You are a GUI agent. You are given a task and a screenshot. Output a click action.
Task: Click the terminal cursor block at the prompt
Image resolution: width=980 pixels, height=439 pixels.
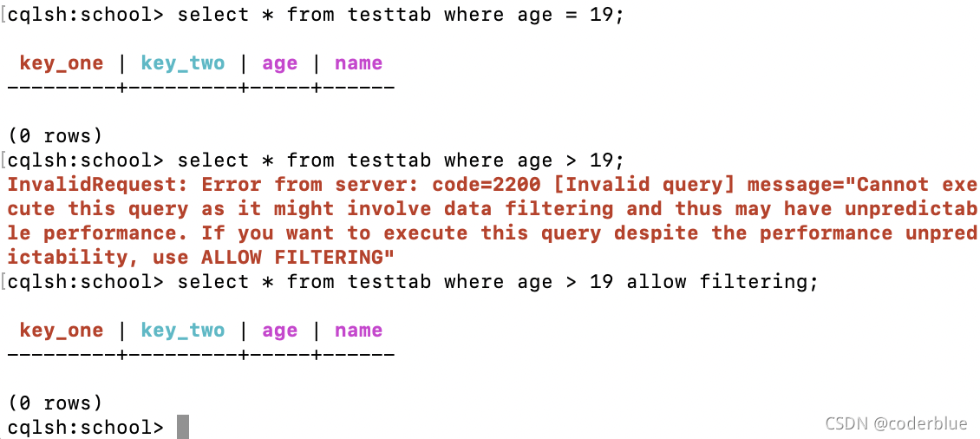pos(182,427)
